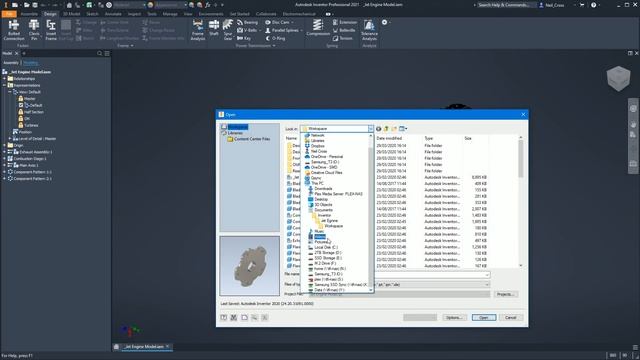Click the Compression spring tool
Viewport: 640px width, 360px height.
point(318,28)
